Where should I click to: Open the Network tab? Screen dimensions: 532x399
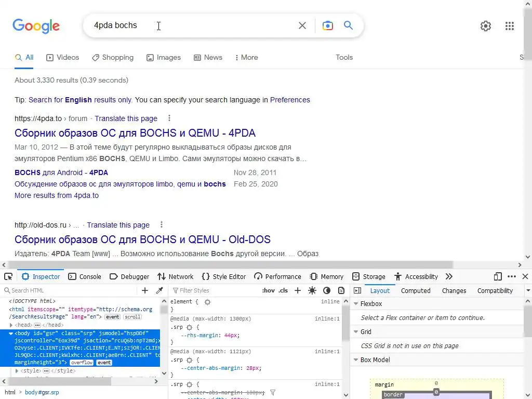coord(175,276)
